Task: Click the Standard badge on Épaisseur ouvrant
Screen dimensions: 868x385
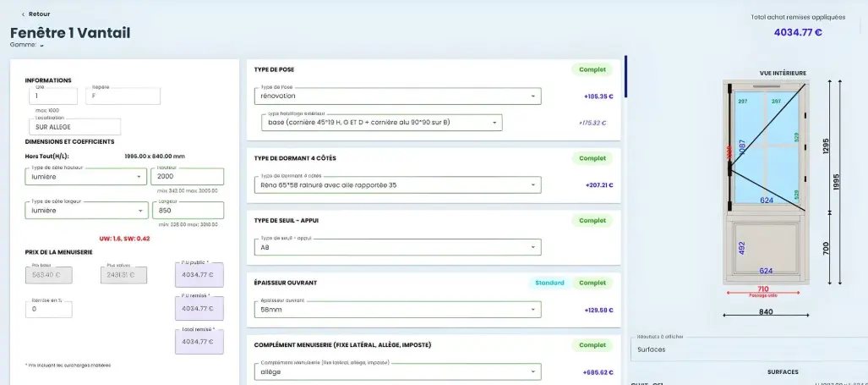Action: 549,283
